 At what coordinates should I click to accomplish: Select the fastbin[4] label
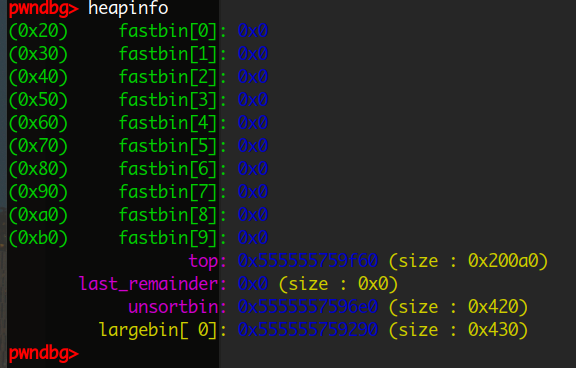(168, 123)
